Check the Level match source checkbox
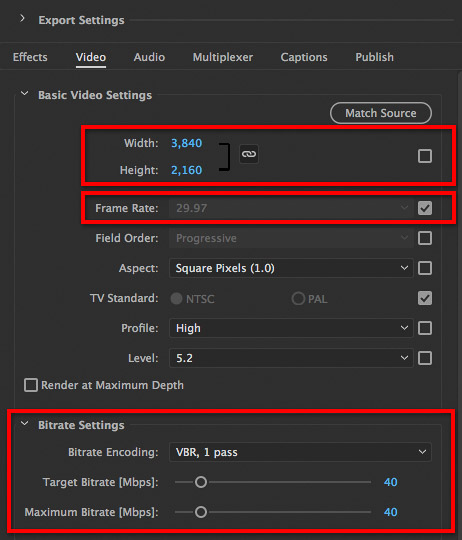 (x=425, y=358)
